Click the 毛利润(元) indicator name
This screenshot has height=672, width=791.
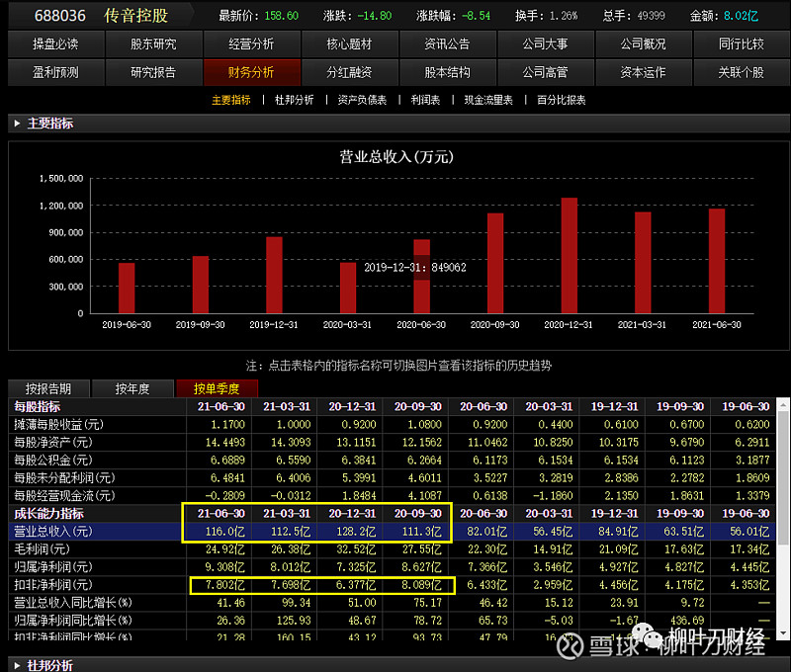[42, 549]
